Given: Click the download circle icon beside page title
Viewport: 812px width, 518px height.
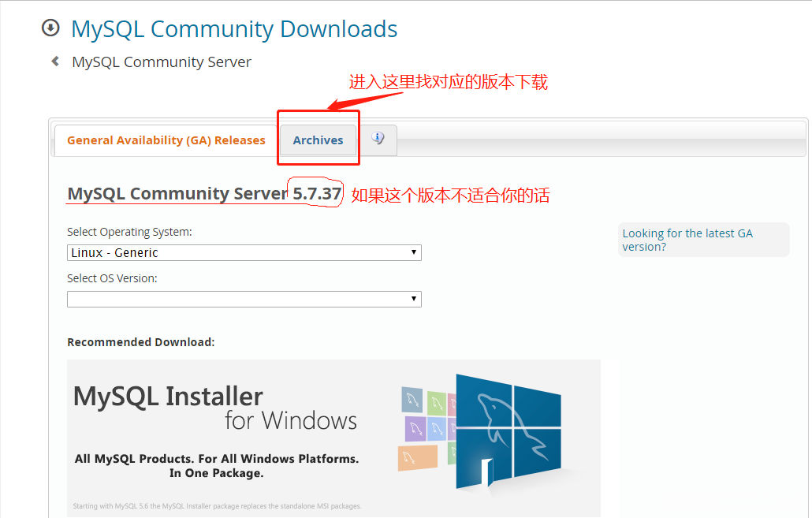Looking at the screenshot, I should pos(50,28).
